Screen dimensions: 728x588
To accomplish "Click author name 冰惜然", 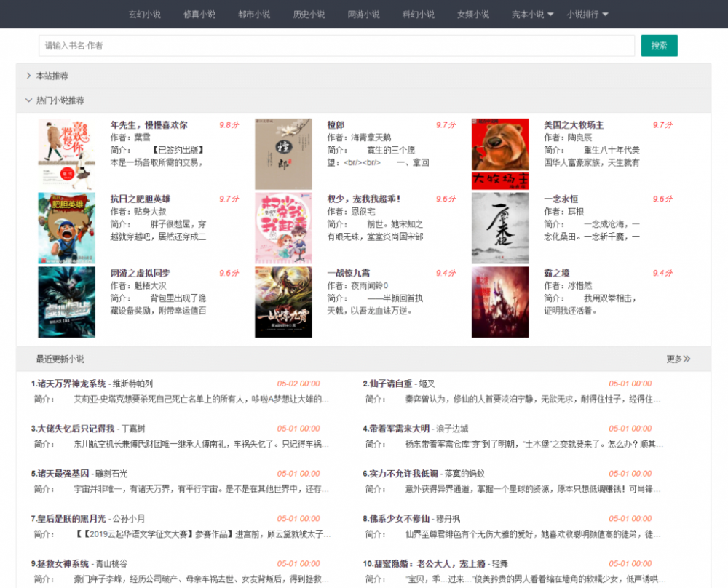I will coord(580,285).
